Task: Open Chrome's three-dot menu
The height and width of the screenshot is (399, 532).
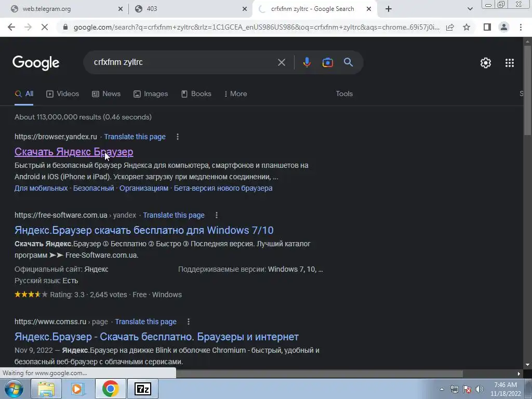Action: pos(521,27)
